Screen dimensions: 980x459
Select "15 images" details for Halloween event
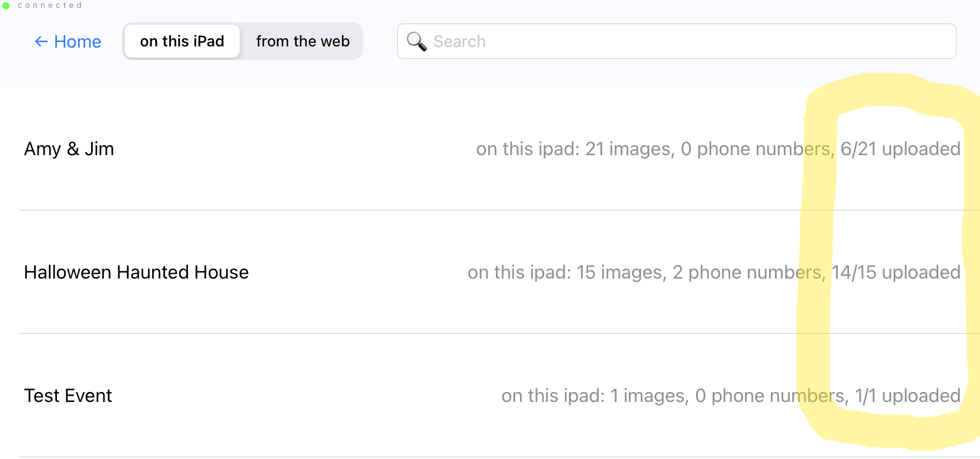pos(620,273)
